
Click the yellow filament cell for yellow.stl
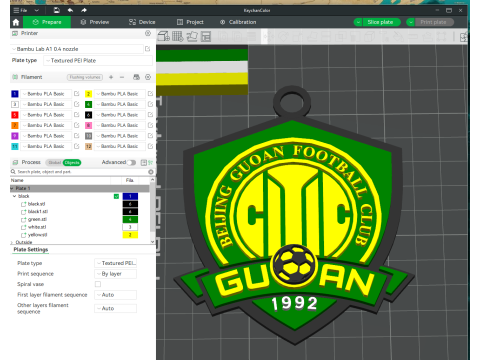pos(130,235)
